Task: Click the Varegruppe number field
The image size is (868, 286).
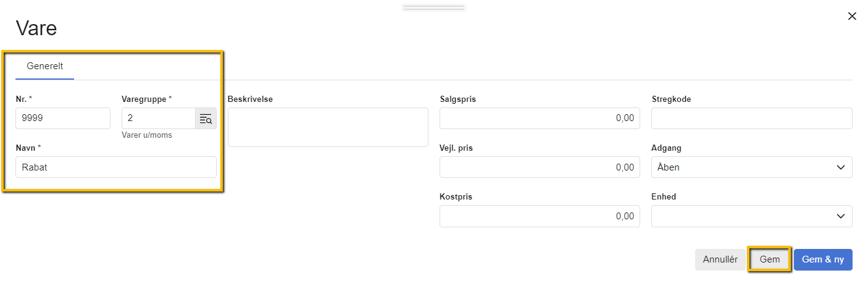Action: coord(159,118)
